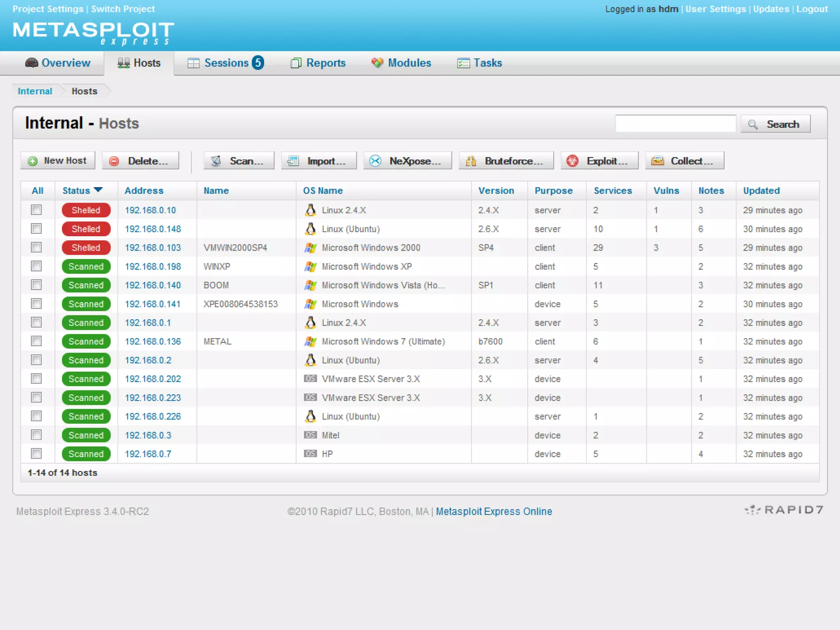Click the Collect icon
This screenshot has height=630, width=840.
[x=657, y=161]
